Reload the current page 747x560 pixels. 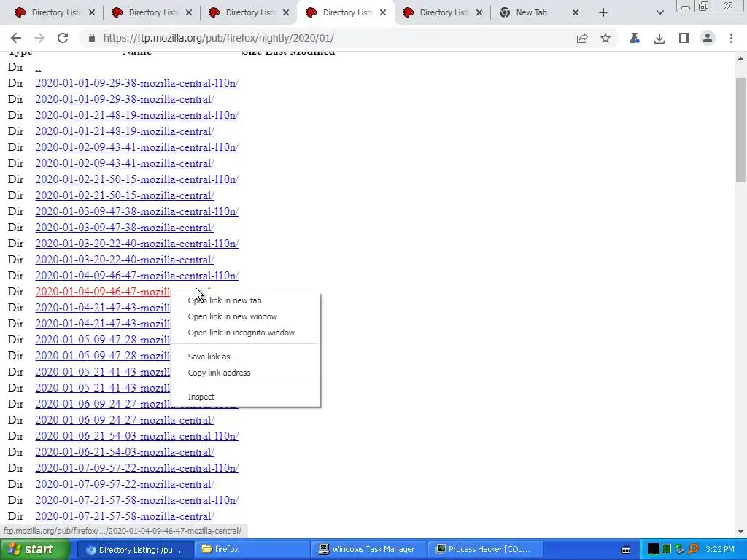(63, 38)
